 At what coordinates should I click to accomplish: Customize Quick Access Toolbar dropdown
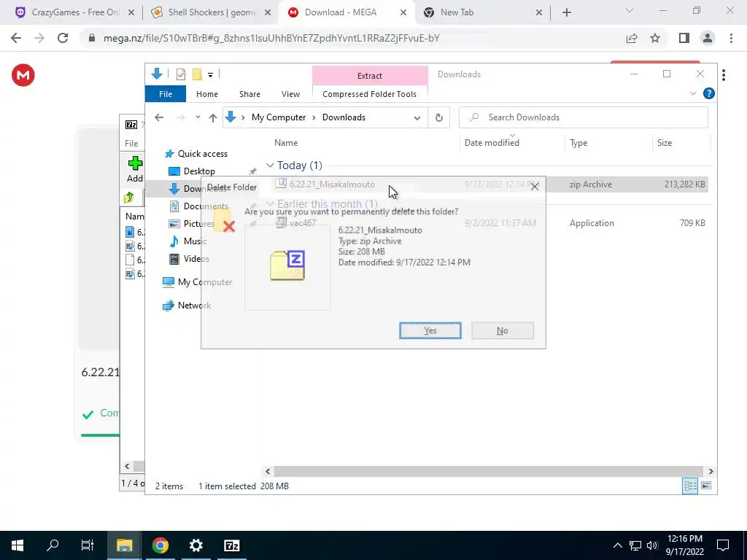[x=210, y=74]
